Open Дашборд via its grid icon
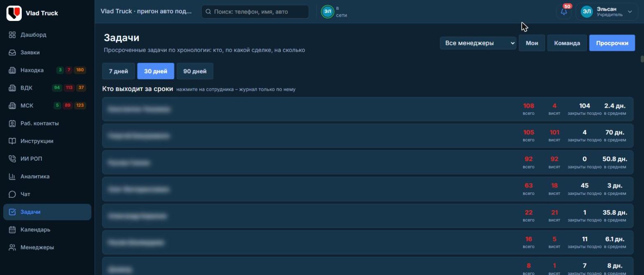 pyautogui.click(x=12, y=35)
